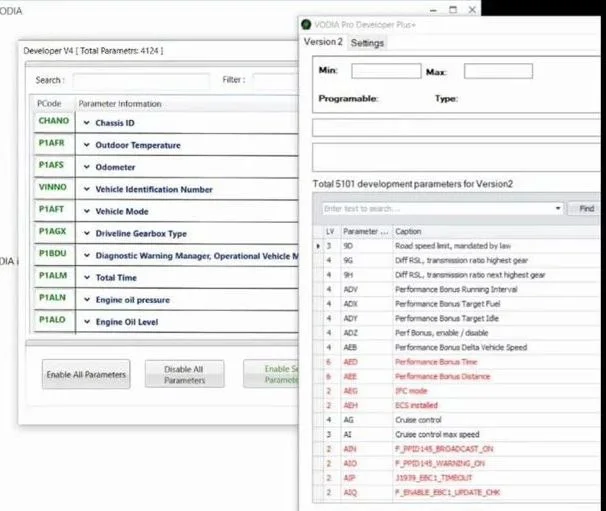Expand the Odometer parameter row
The width and height of the screenshot is (606, 511).
[x=87, y=167]
